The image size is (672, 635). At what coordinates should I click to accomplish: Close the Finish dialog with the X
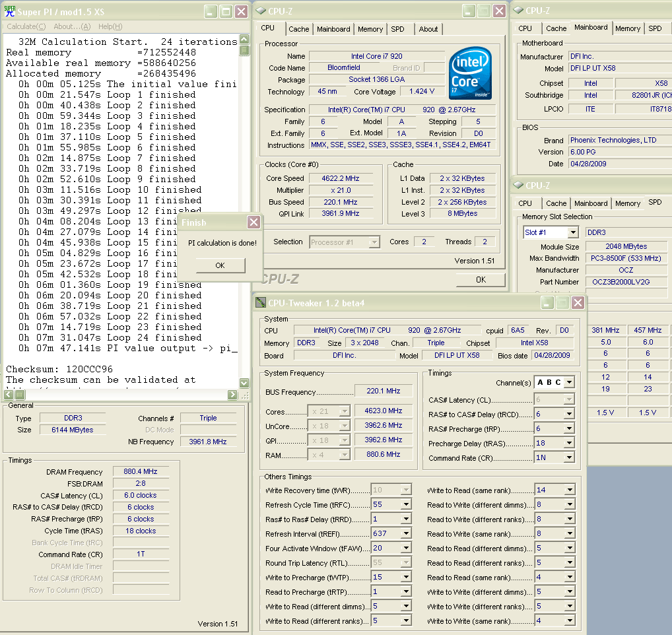pyautogui.click(x=253, y=222)
